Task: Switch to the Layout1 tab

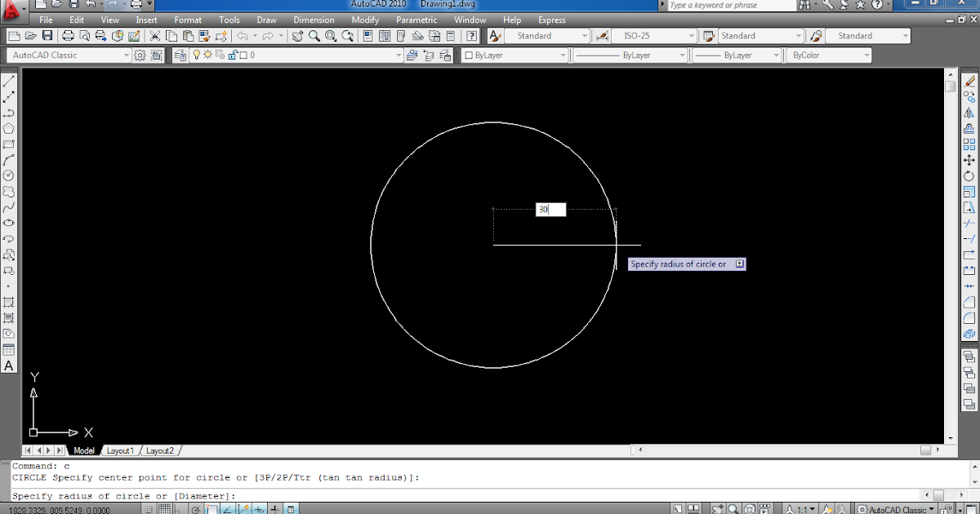Action: 120,450
